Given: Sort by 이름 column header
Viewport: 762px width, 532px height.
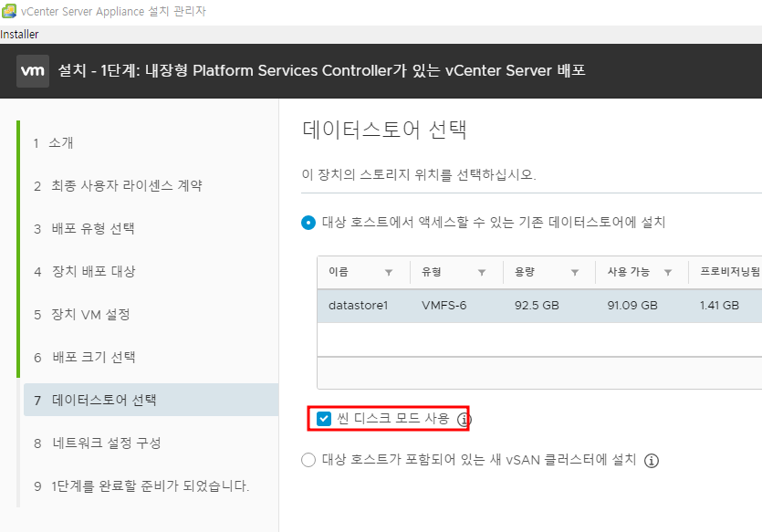Looking at the screenshot, I should pyautogui.click(x=339, y=272).
